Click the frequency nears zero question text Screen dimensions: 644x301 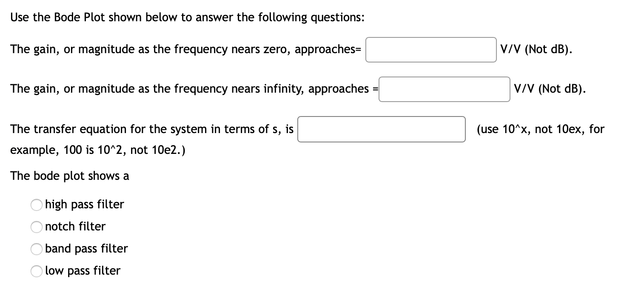pyautogui.click(x=186, y=49)
